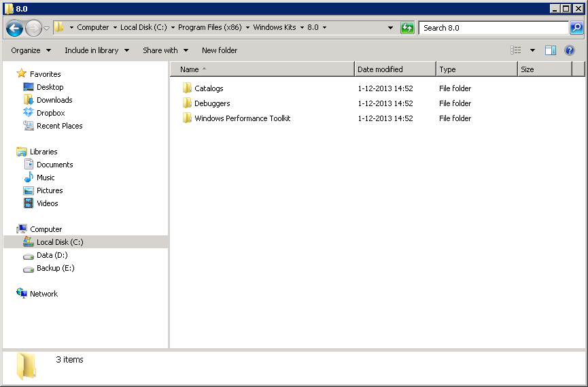Sort by the Type column header
Image resolution: width=588 pixels, height=387 pixels.
tap(477, 69)
